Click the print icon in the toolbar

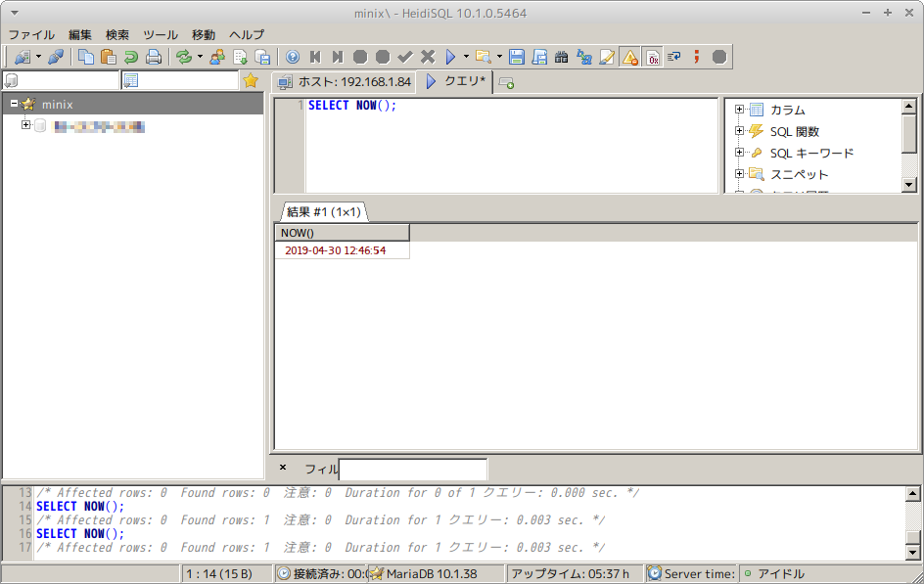(154, 57)
